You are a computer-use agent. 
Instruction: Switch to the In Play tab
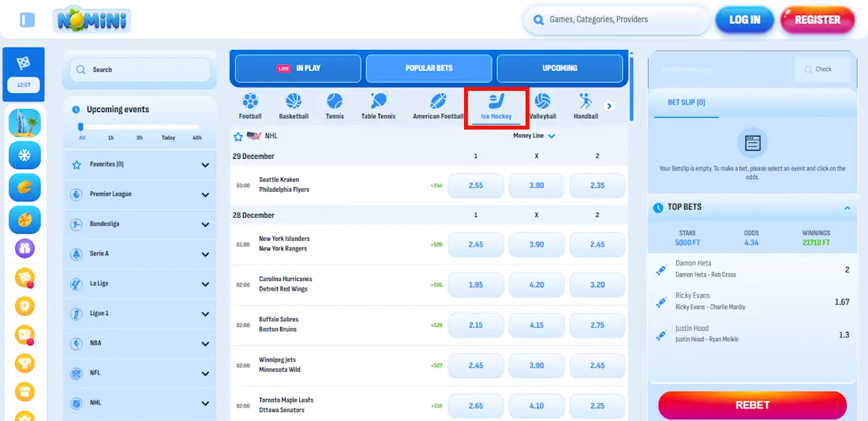(299, 69)
